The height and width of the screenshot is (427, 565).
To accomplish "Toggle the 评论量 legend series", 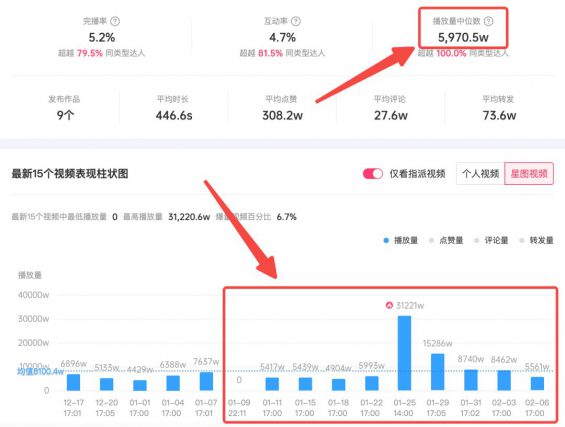I will point(491,240).
